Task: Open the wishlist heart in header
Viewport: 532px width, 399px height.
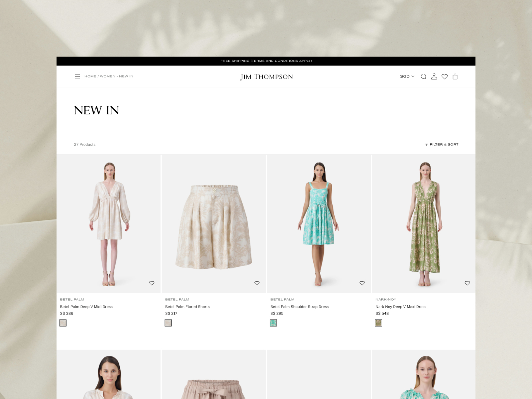Action: tap(445, 76)
